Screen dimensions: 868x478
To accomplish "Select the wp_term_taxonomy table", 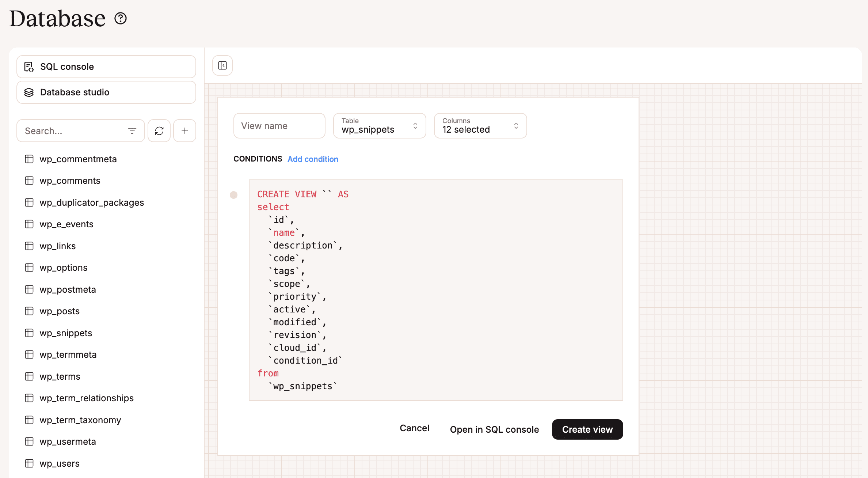I will click(x=80, y=420).
